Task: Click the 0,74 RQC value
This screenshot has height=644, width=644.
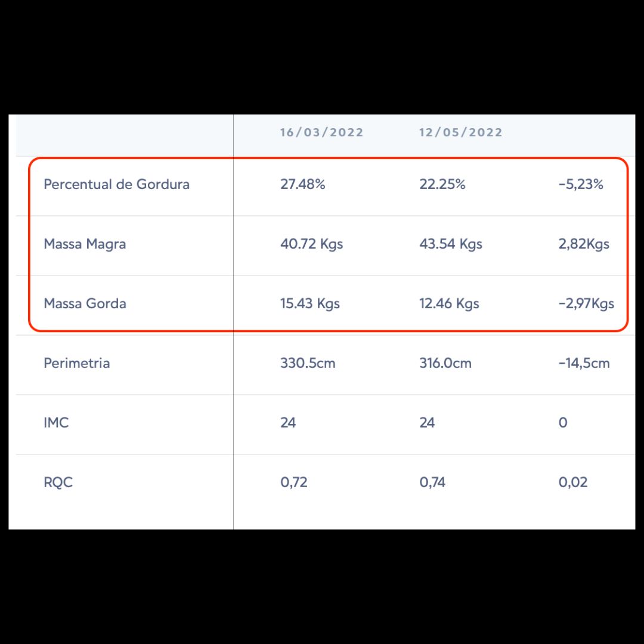Action: (x=432, y=482)
